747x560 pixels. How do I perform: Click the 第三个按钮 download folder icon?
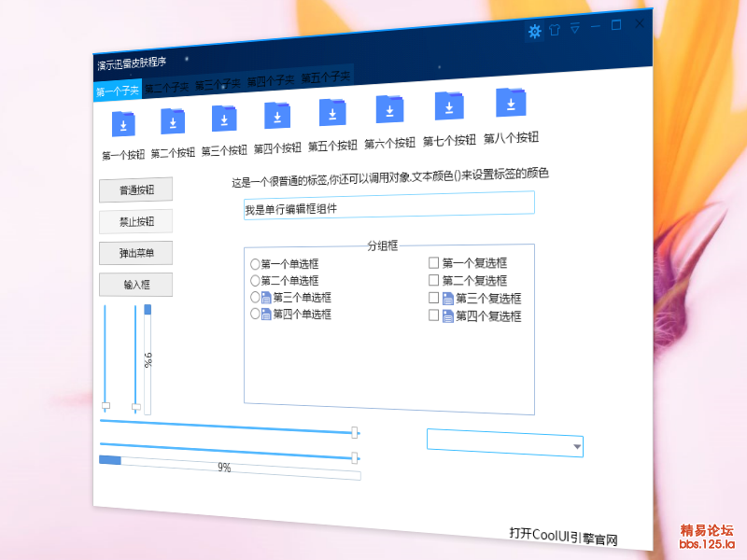click(224, 119)
